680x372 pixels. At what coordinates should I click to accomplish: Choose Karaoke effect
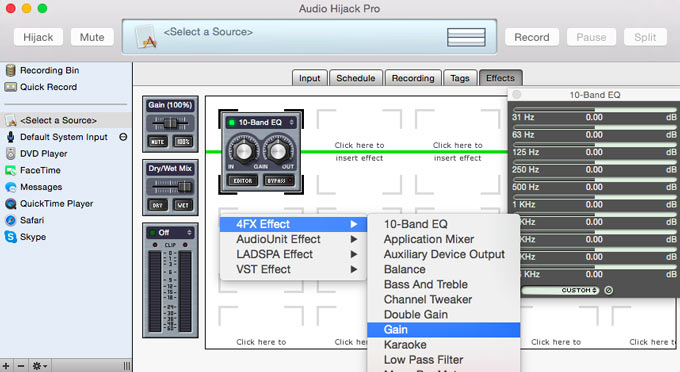click(443, 345)
